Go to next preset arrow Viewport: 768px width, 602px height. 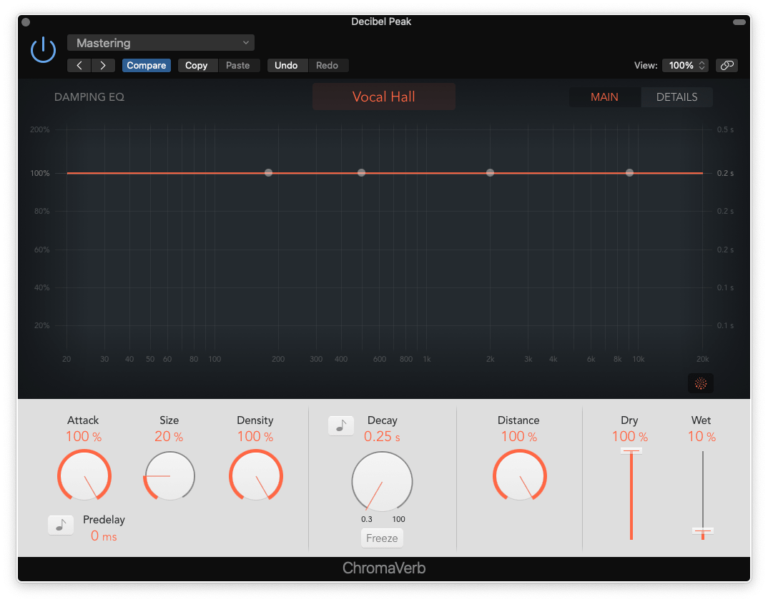(x=103, y=65)
